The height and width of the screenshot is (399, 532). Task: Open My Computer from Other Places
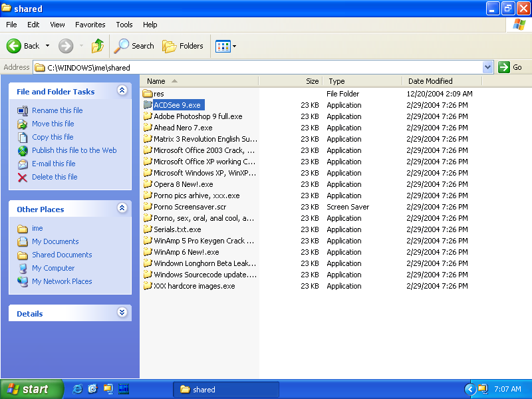53,268
